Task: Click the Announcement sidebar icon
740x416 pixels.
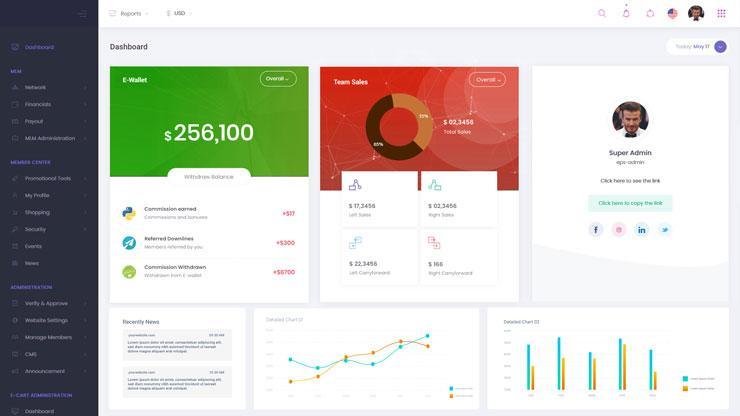Action: (x=15, y=371)
